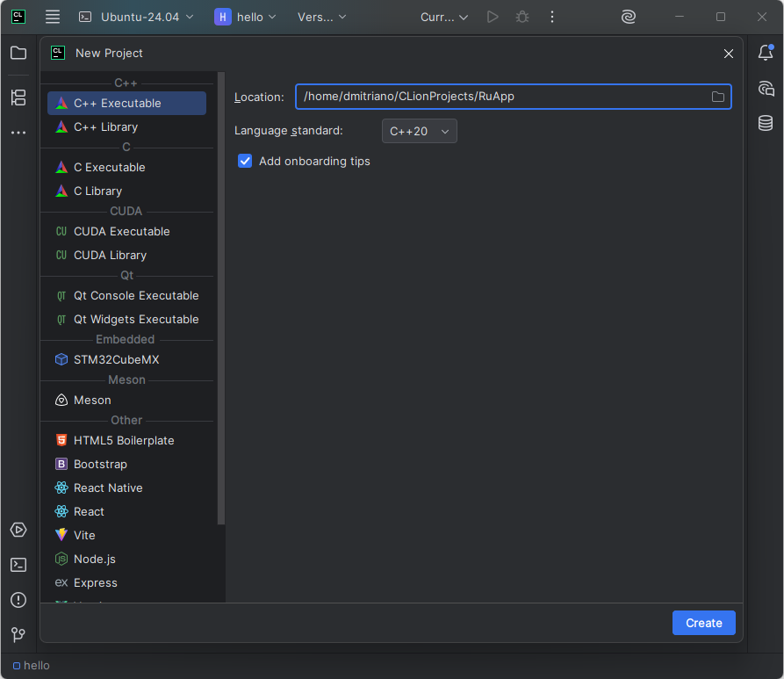This screenshot has height=679, width=784.
Task: Select the HTML5 Boilerplate project type
Action: pos(126,441)
